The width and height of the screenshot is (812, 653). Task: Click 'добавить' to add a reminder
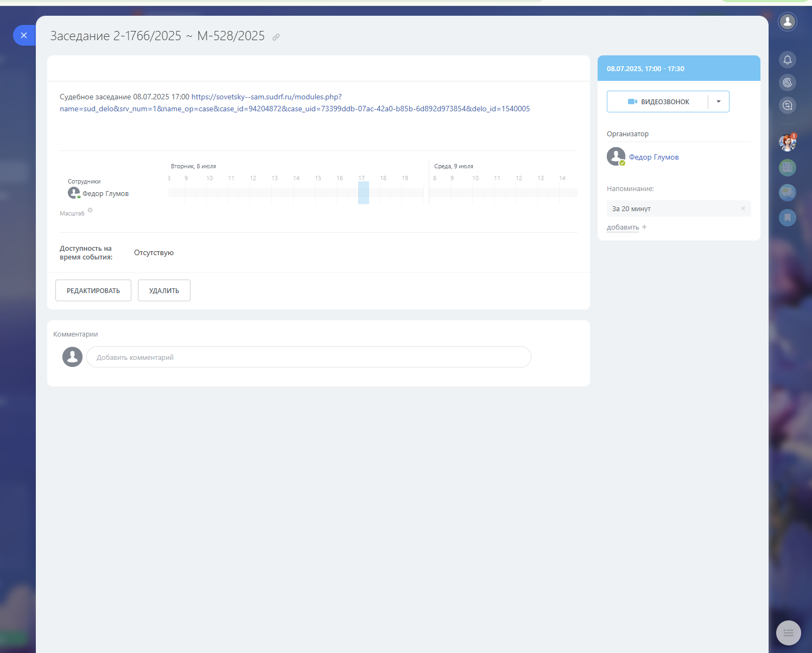point(623,227)
